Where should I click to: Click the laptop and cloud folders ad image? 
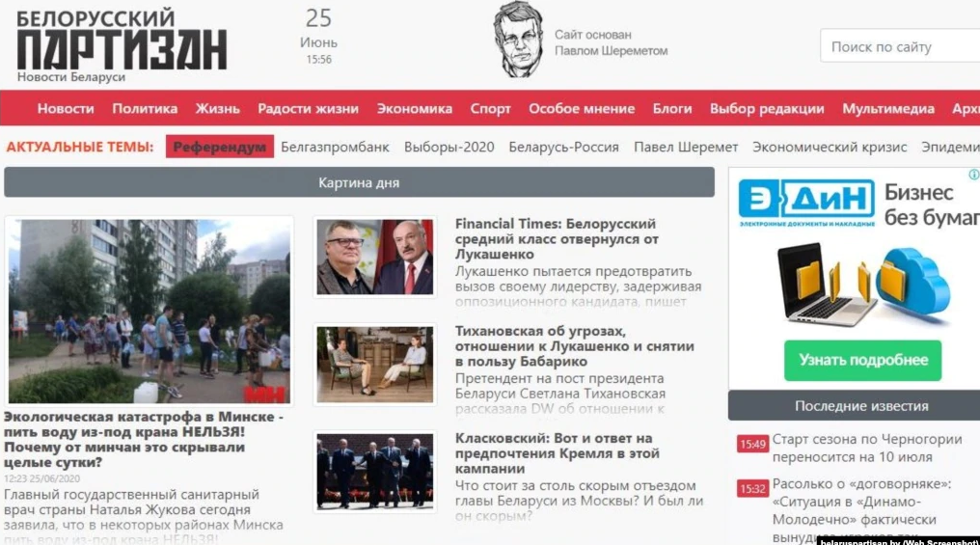[x=863, y=285]
